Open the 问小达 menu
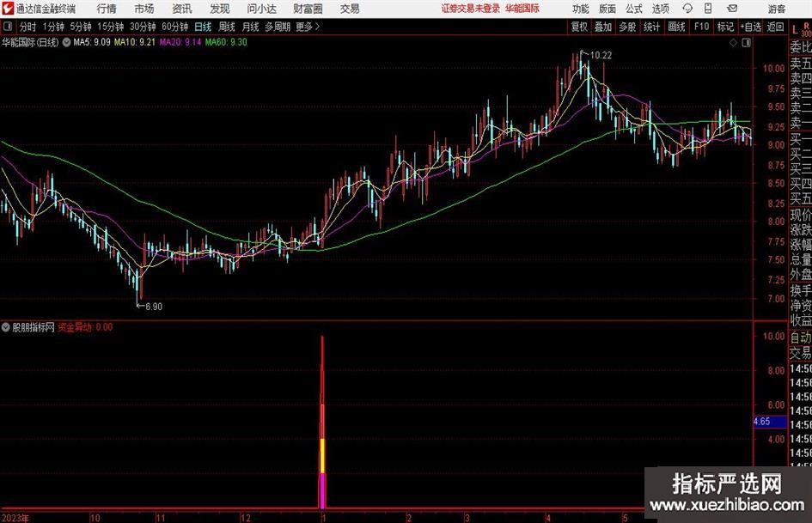 click(x=261, y=9)
